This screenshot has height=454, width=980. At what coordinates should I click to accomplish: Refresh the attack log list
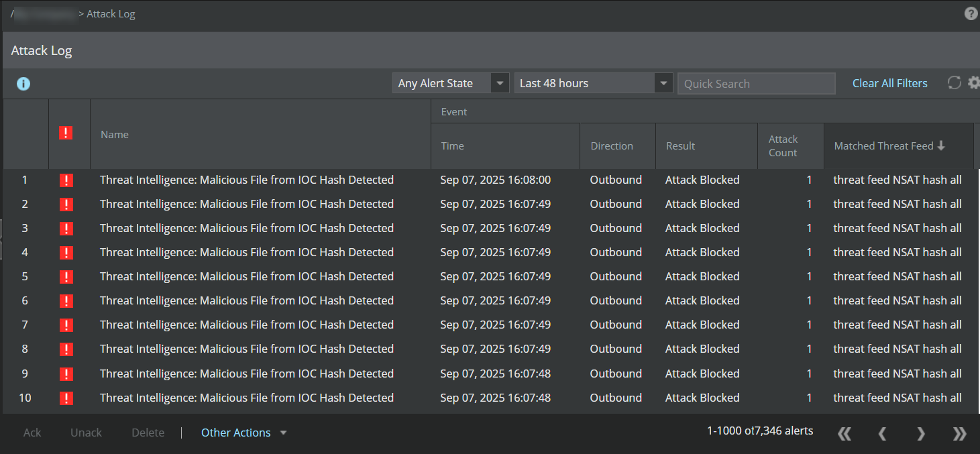[x=954, y=83]
